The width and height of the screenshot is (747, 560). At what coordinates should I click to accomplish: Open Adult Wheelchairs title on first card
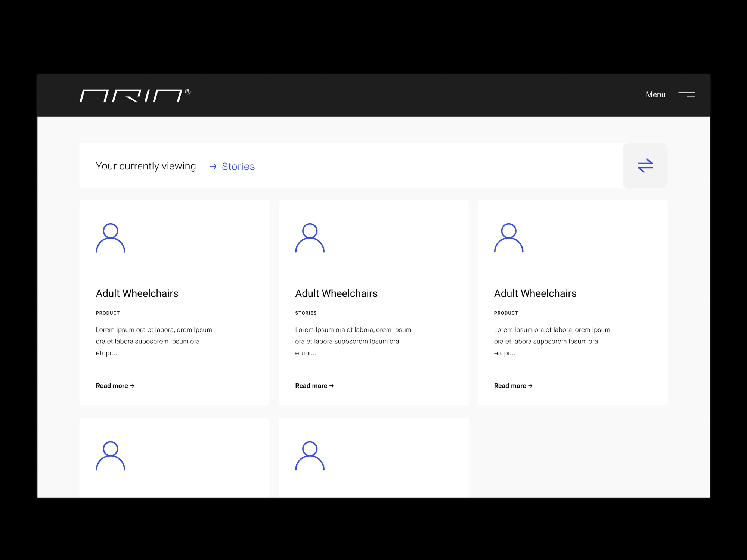click(x=137, y=293)
